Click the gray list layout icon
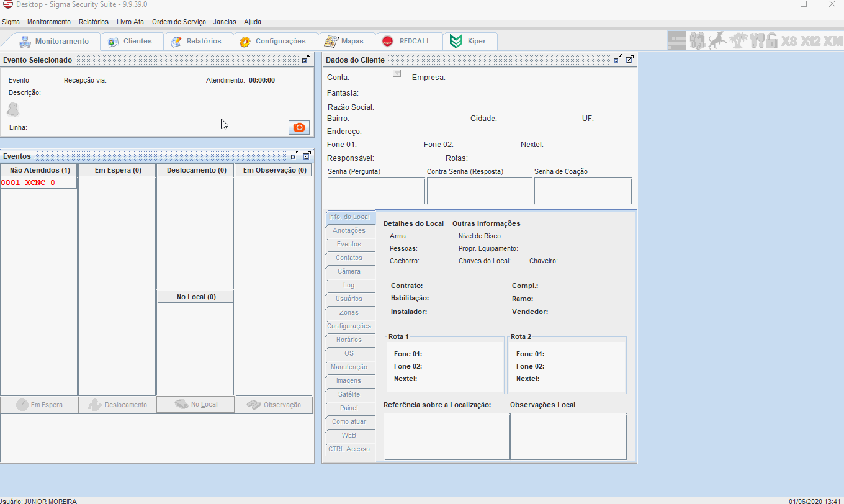The image size is (844, 504). pyautogui.click(x=677, y=41)
